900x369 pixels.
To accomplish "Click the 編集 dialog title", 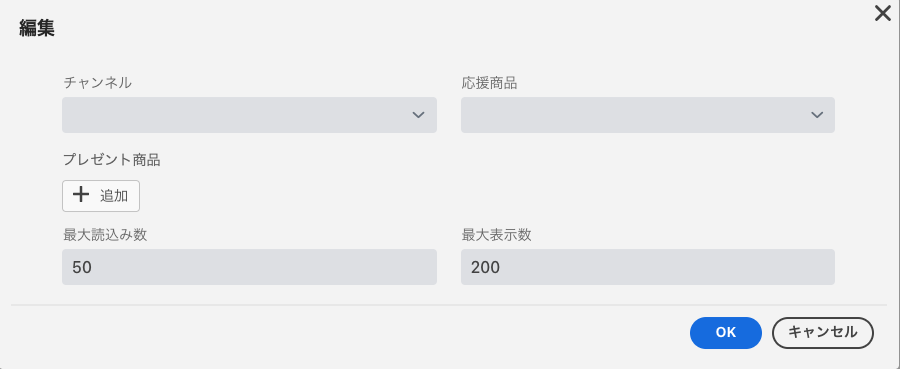I will (37, 28).
